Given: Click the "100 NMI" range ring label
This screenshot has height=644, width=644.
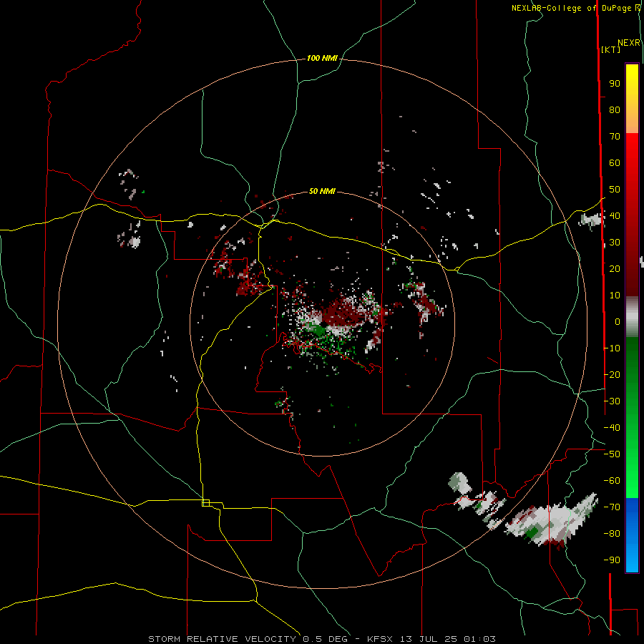Looking at the screenshot, I should pyautogui.click(x=322, y=59).
